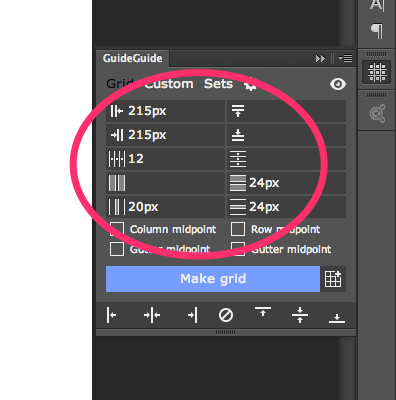Open Paragraph panel icon in dock
The image size is (396, 400).
tap(377, 31)
